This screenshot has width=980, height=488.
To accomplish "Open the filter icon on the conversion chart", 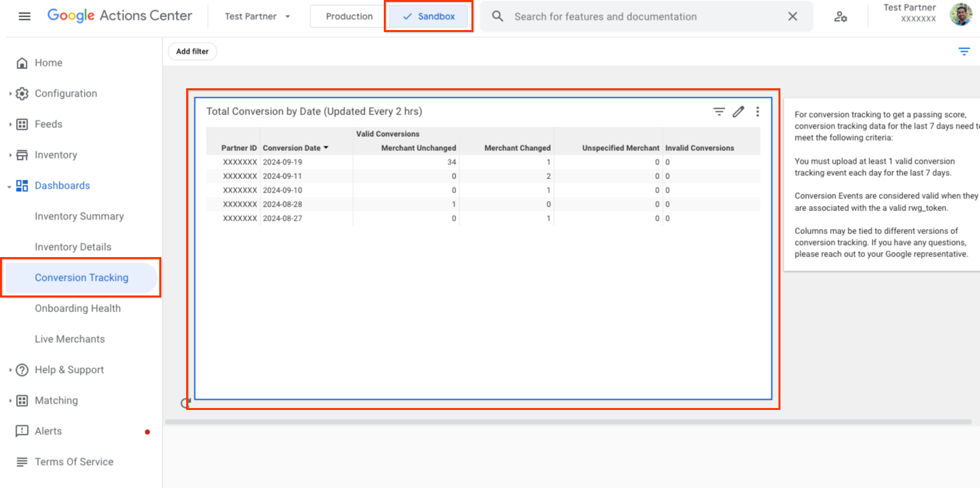I will (718, 111).
